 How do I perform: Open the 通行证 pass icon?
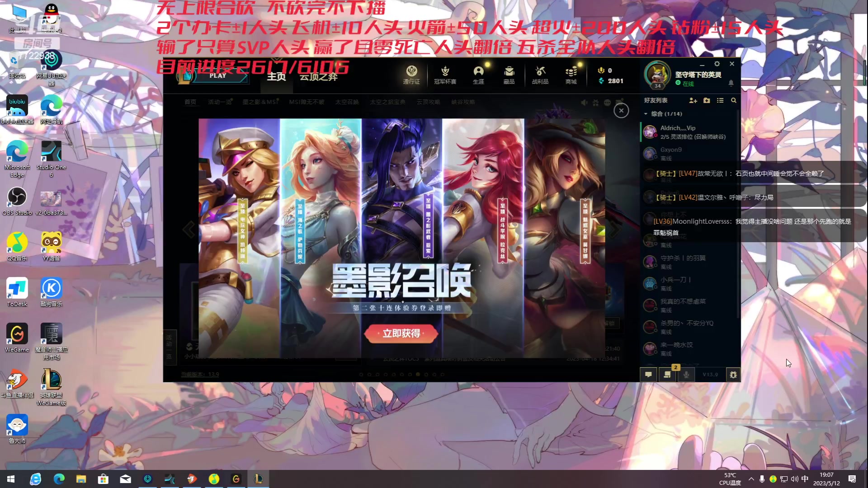pos(411,75)
